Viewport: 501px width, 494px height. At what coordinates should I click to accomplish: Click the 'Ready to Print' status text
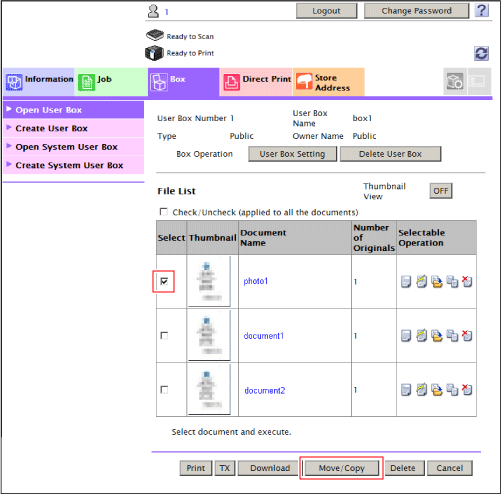pyautogui.click(x=190, y=53)
